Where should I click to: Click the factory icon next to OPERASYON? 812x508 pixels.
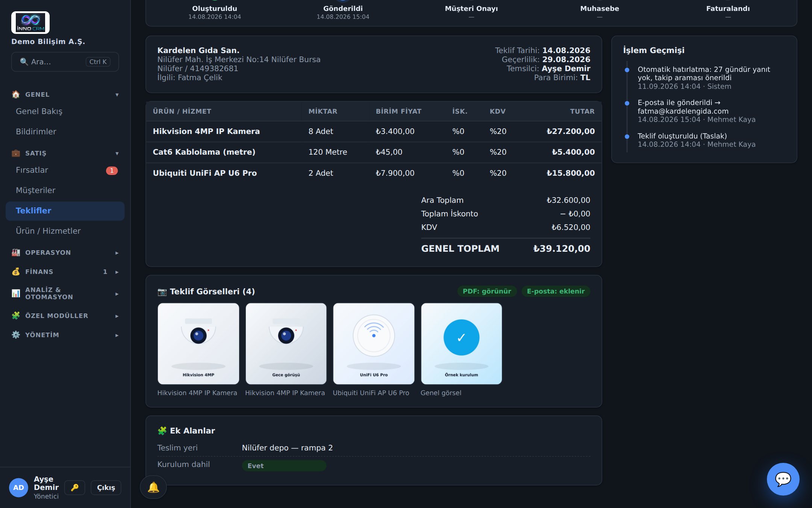[16, 252]
